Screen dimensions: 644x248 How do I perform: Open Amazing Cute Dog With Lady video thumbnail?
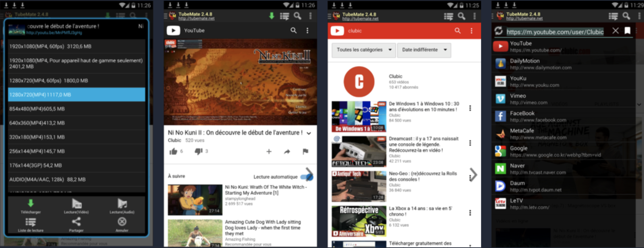click(x=195, y=233)
